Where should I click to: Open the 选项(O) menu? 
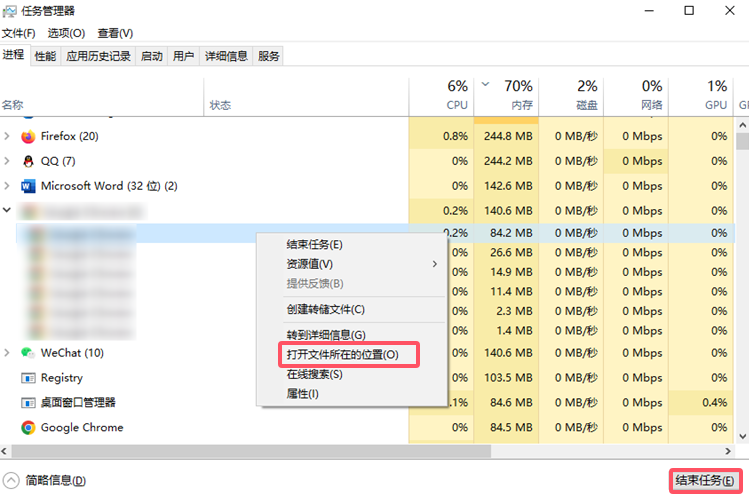(66, 33)
